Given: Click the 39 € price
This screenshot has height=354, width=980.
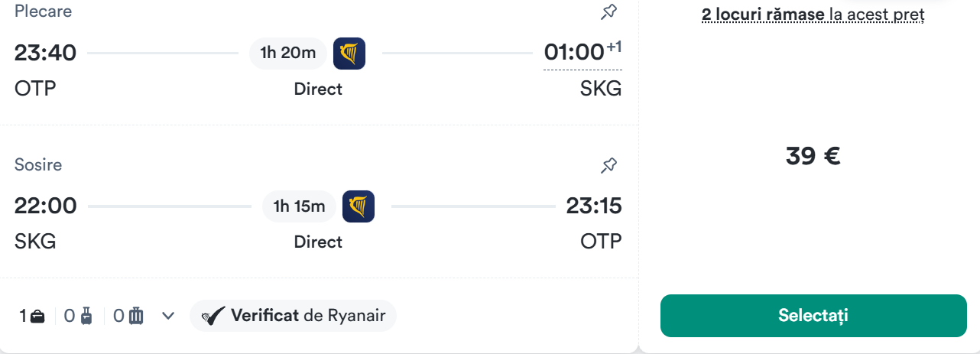Looking at the screenshot, I should pyautogui.click(x=813, y=156).
